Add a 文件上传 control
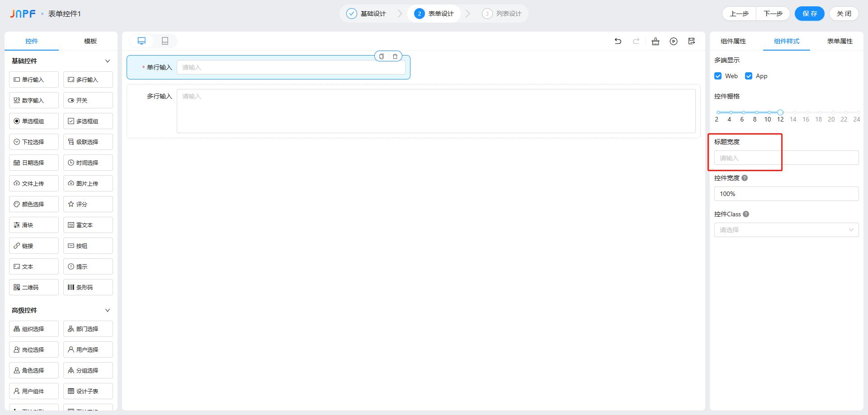The height and width of the screenshot is (415, 868). click(x=34, y=183)
